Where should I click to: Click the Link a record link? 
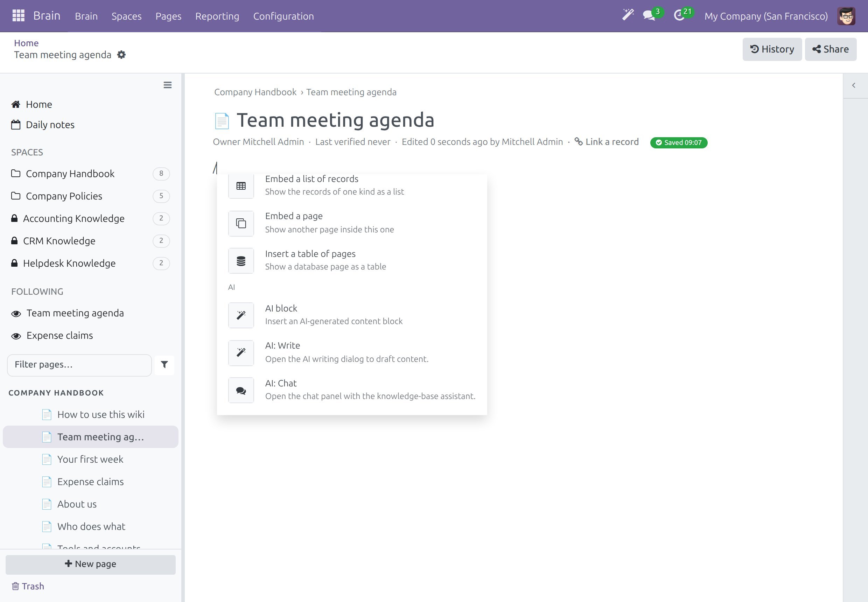[x=607, y=141]
